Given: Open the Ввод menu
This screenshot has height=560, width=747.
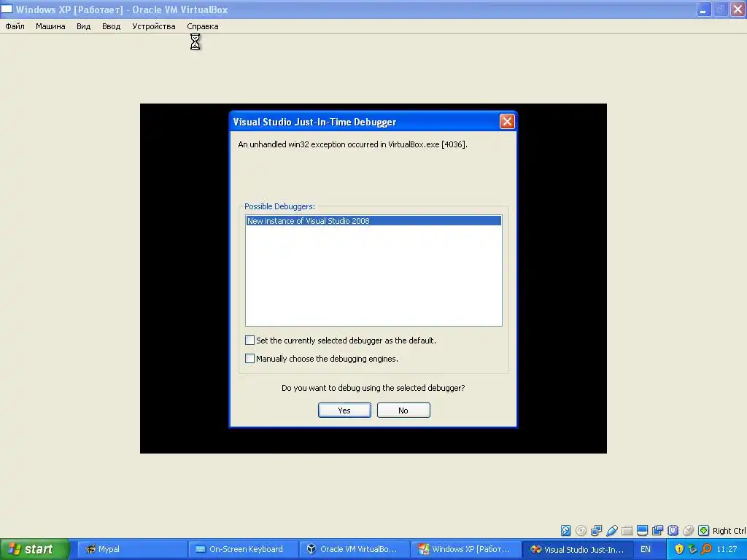Looking at the screenshot, I should coord(111,26).
